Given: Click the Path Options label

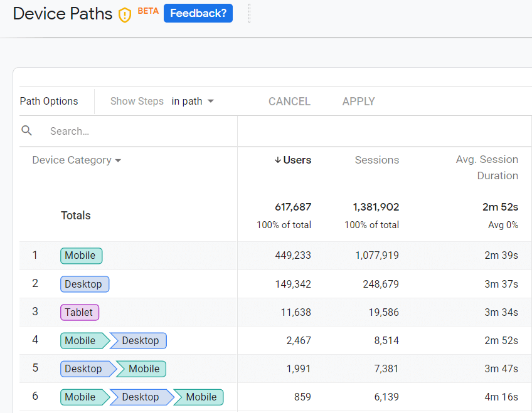Looking at the screenshot, I should (49, 102).
